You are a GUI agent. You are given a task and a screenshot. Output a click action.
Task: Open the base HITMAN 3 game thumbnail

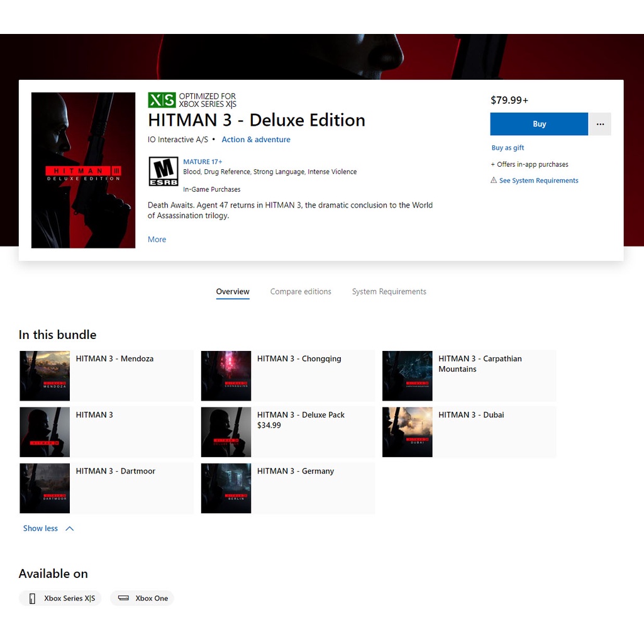[x=45, y=432]
